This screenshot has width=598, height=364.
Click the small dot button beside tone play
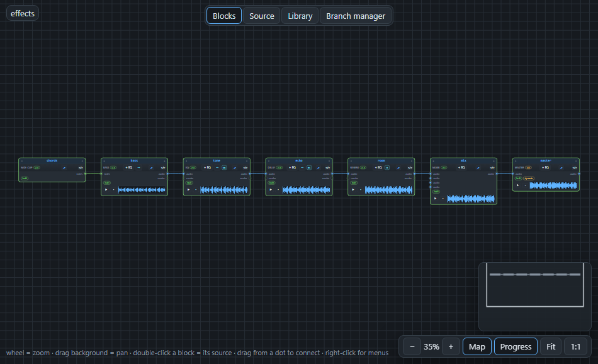[x=196, y=190]
